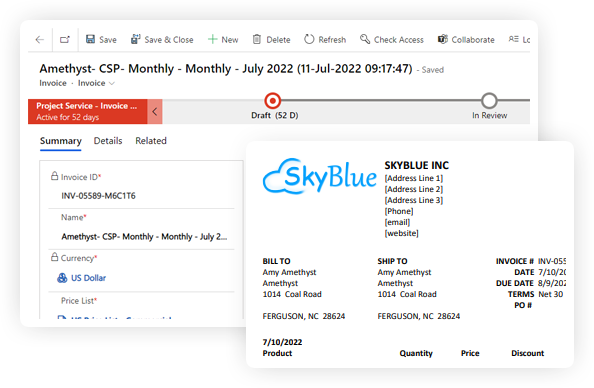This screenshot has width=594, height=388.
Task: Click the Quantity column header
Action: 416,353
